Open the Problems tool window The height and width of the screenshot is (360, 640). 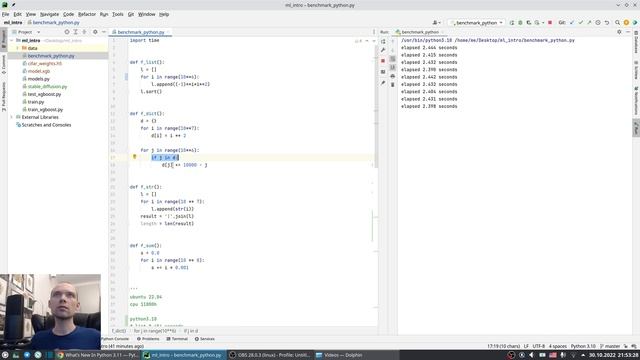148,339
